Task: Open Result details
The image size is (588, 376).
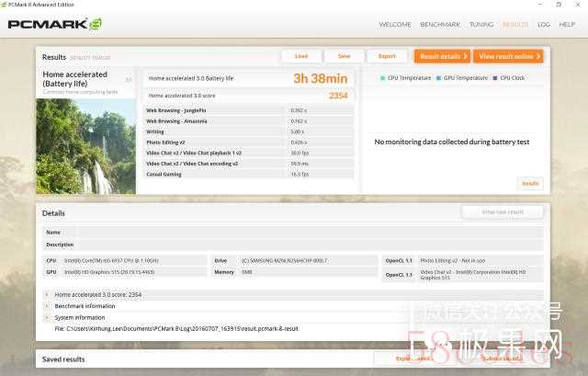Action: pyautogui.click(x=442, y=56)
